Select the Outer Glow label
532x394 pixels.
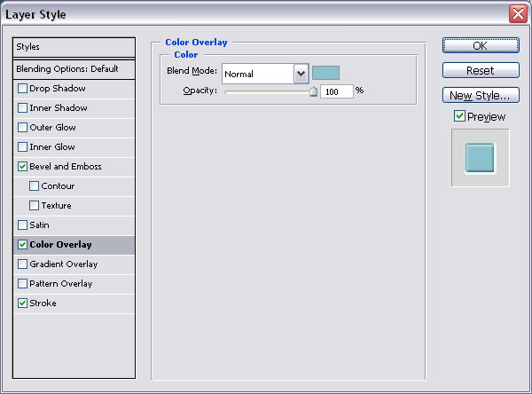[52, 128]
